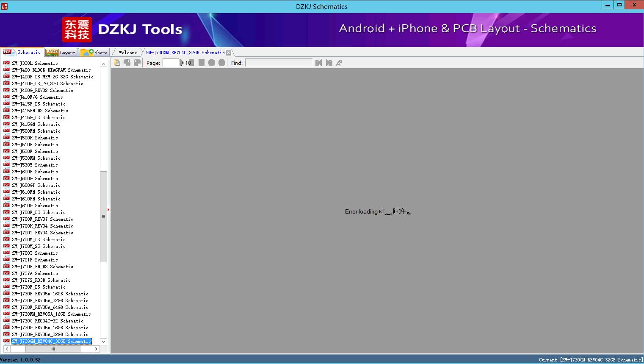Viewport: 644px width, 364px height.
Task: Open SM-J700M_DS Schematic
Action: point(39,239)
